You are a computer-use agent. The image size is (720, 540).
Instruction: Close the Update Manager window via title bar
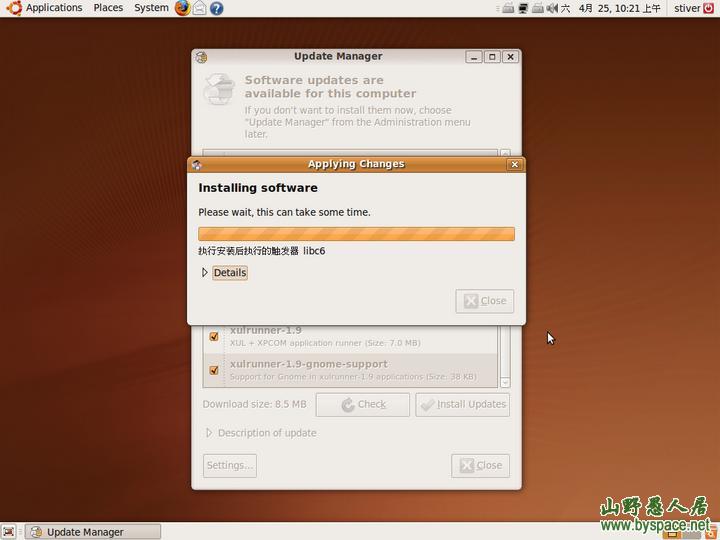point(510,57)
